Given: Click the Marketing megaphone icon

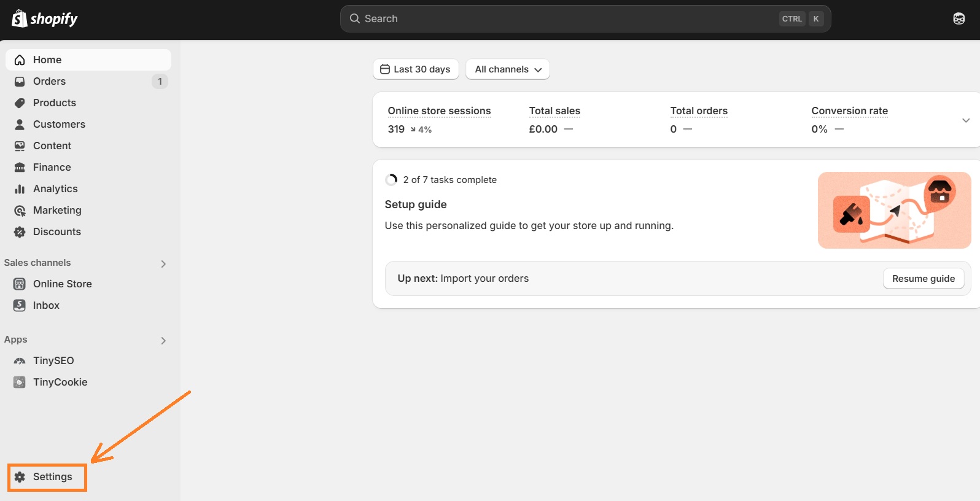Looking at the screenshot, I should tap(20, 210).
